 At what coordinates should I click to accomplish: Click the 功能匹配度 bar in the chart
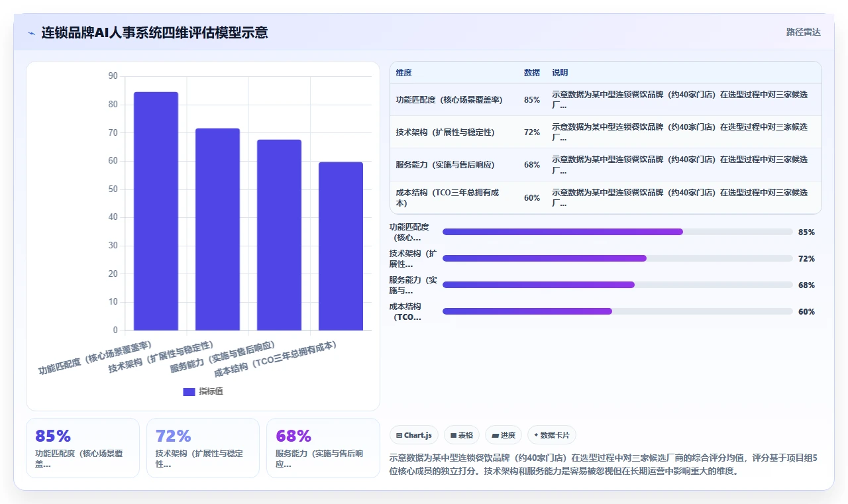tap(156, 211)
